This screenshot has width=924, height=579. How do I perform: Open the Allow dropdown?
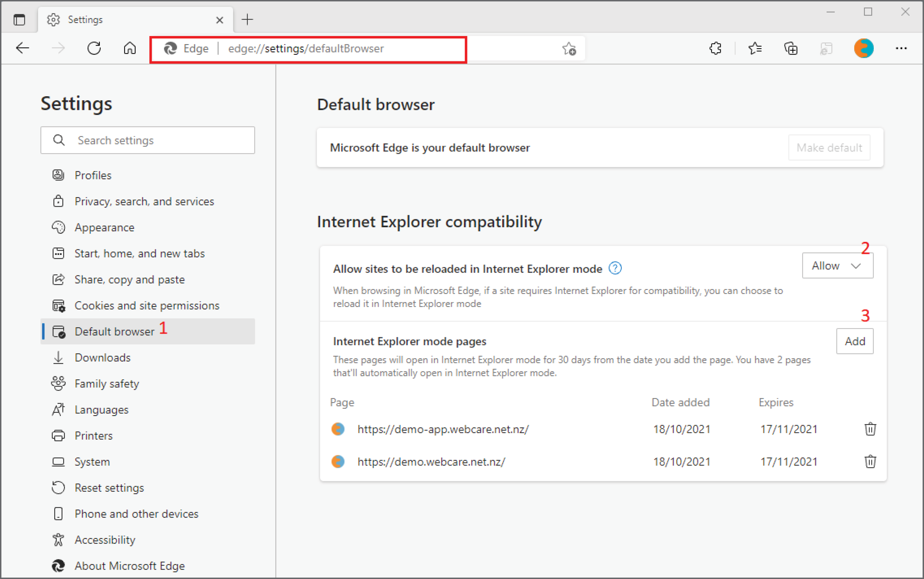click(837, 265)
